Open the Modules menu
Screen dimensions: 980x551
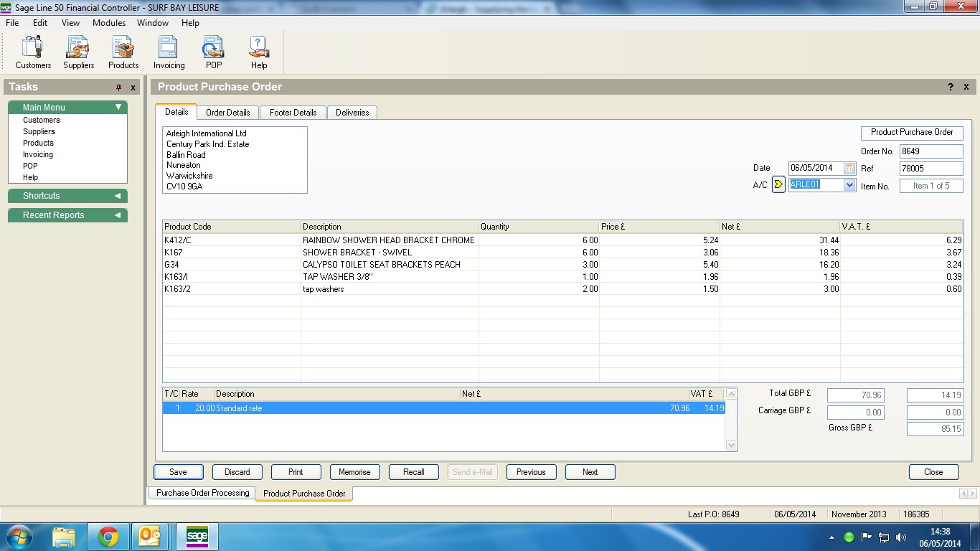tap(109, 23)
